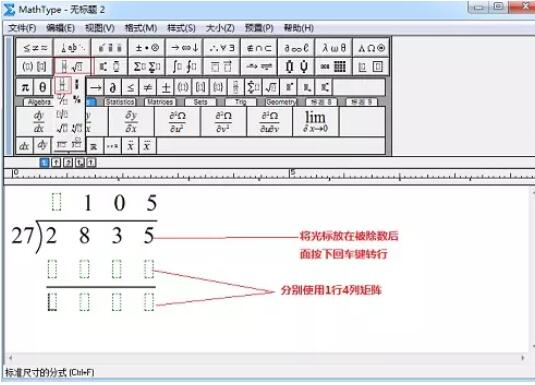Switch to the Algebra tab
The image size is (535, 385).
click(x=39, y=102)
